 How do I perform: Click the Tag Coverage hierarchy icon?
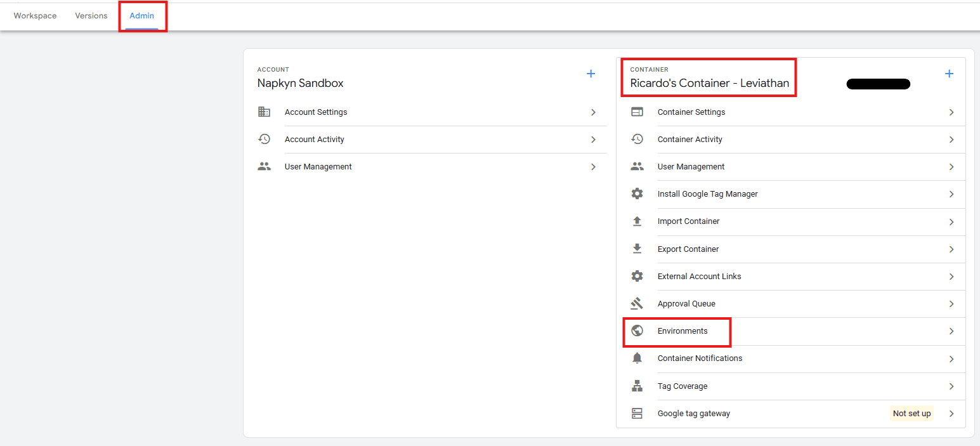[x=637, y=386]
